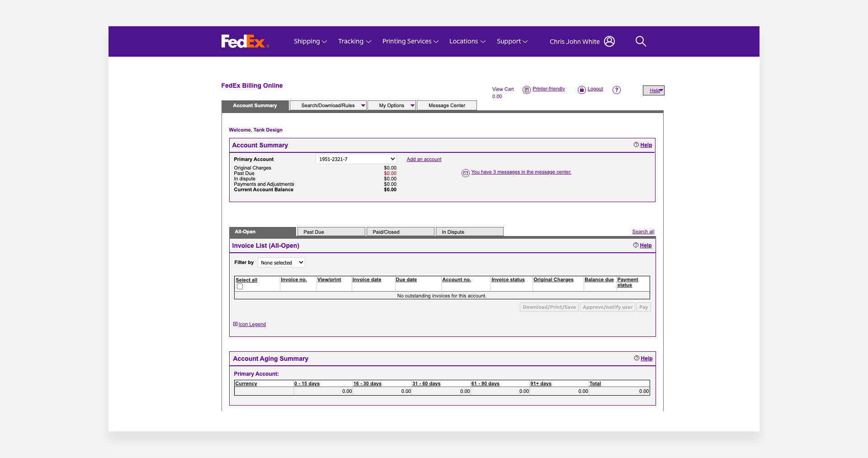Open the Help dropdown button

tap(654, 90)
